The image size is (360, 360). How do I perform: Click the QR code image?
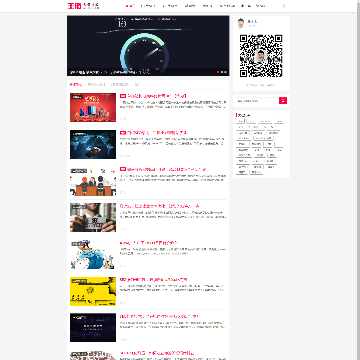(x=261, y=56)
